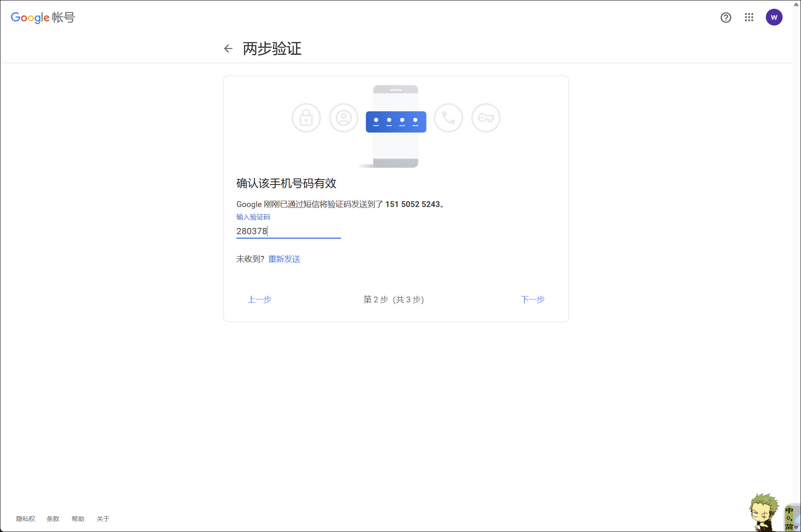This screenshot has width=801, height=532.
Task: Open the 隐私权 footer link
Action: [x=26, y=519]
